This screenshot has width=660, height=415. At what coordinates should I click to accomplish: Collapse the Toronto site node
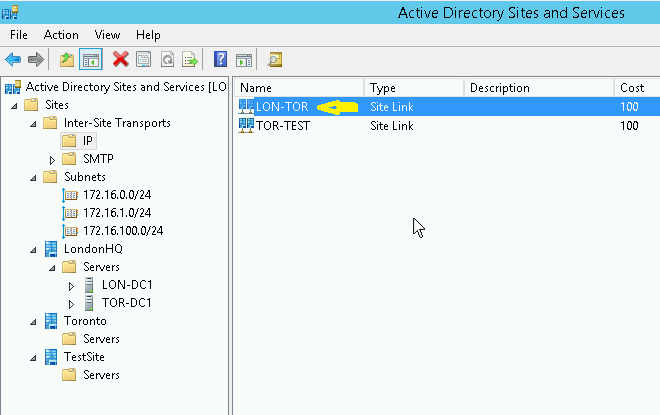click(33, 322)
